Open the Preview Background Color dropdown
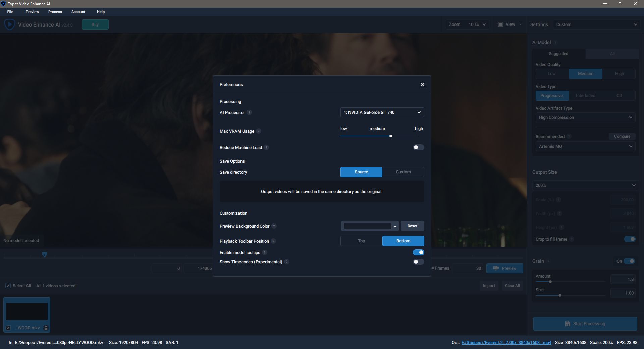Image resolution: width=644 pixels, height=349 pixels. 370,226
